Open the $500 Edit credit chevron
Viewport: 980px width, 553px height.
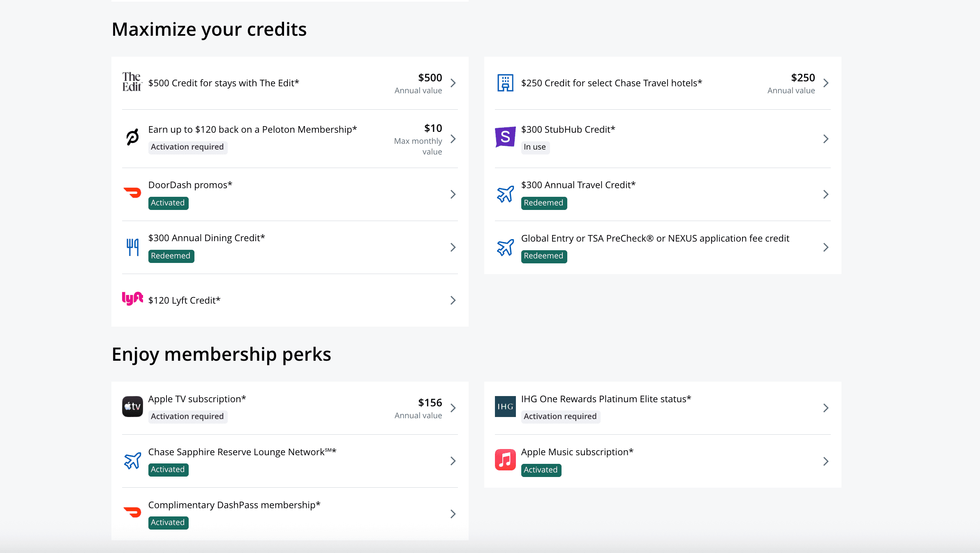(453, 83)
